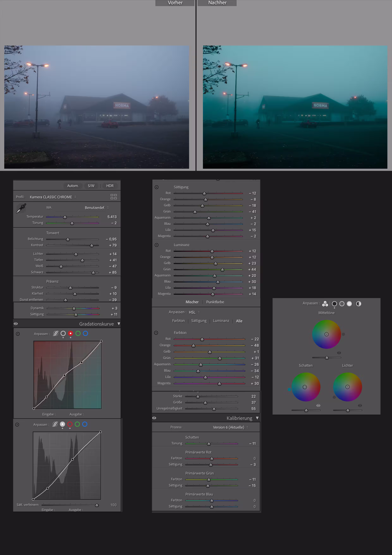Select the global color grading half-circle icon
Viewport: 392px width, 555px height.
click(359, 304)
